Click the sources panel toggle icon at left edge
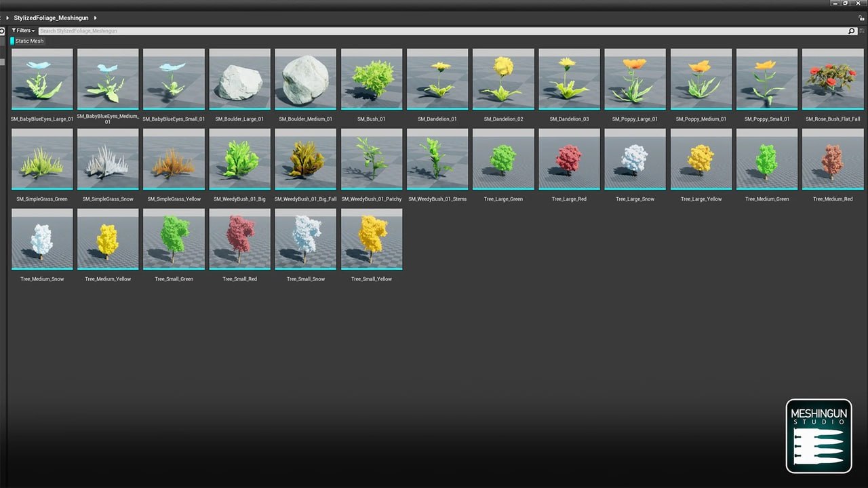Image resolution: width=868 pixels, height=488 pixels. 3,31
